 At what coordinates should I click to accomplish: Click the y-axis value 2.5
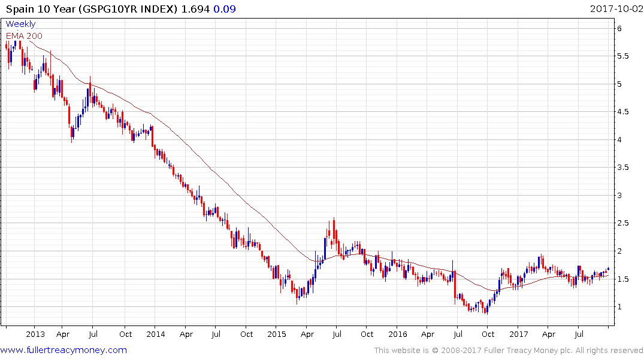pyautogui.click(x=622, y=223)
